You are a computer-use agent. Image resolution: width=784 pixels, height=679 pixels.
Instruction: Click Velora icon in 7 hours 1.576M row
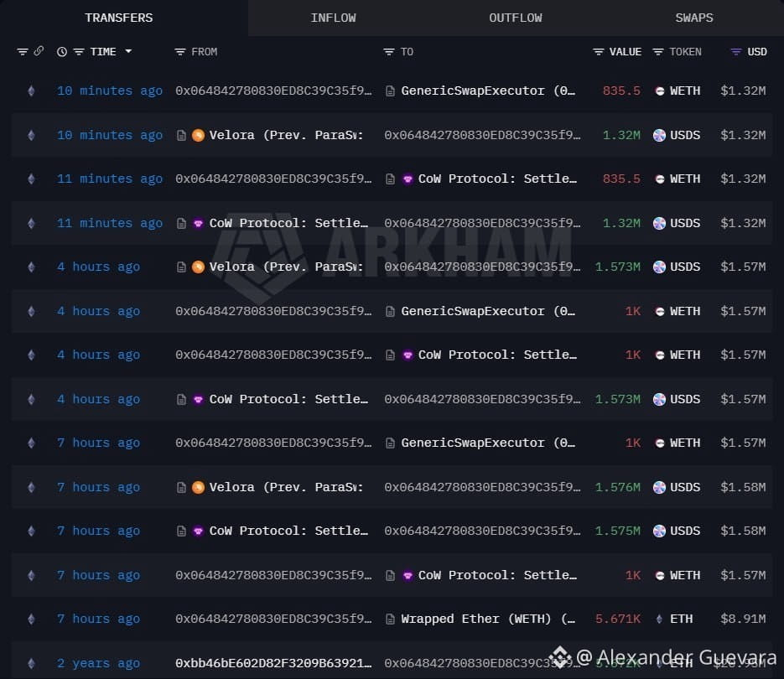point(198,488)
